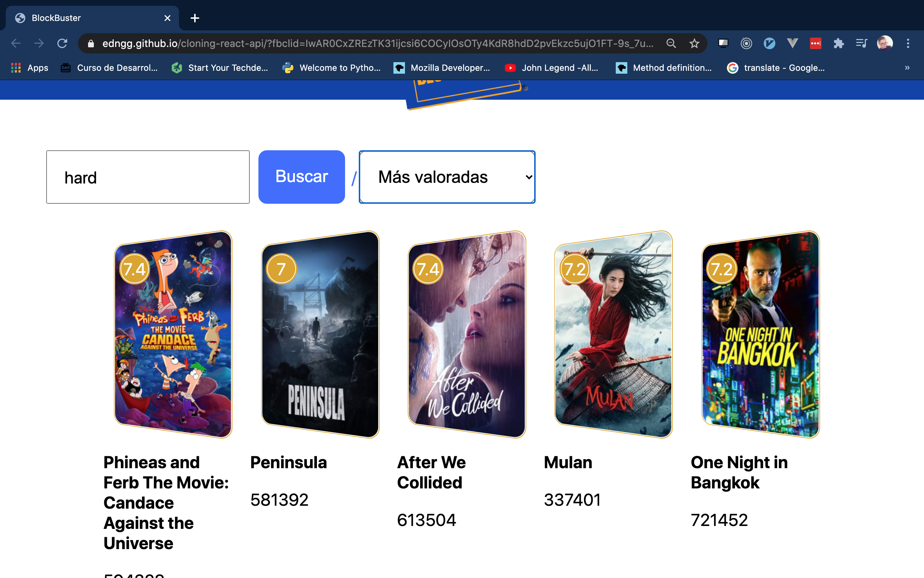
Task: Click movie ID 337401
Action: click(572, 500)
